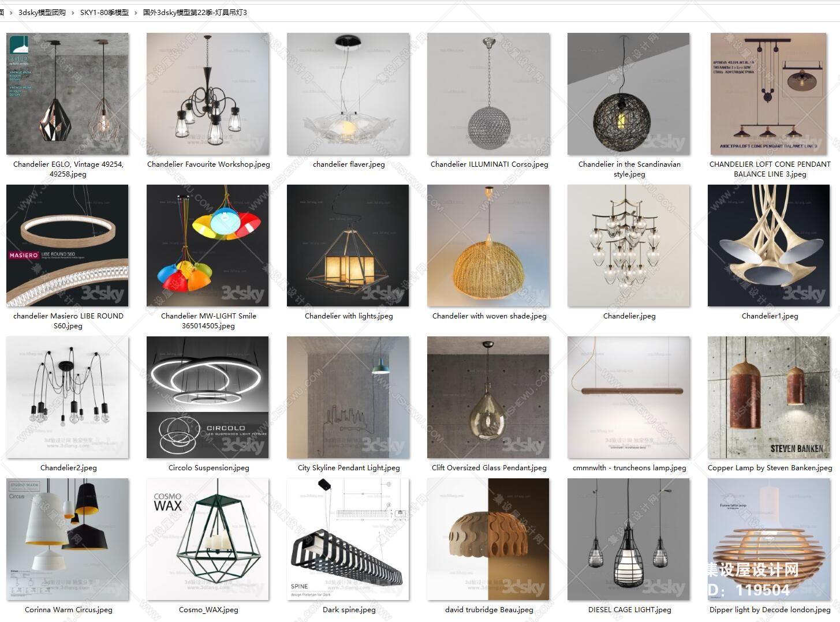Expand breadcrumb chevron after SKY1-80季模型
Viewport: 840px width, 622px height.
click(136, 12)
